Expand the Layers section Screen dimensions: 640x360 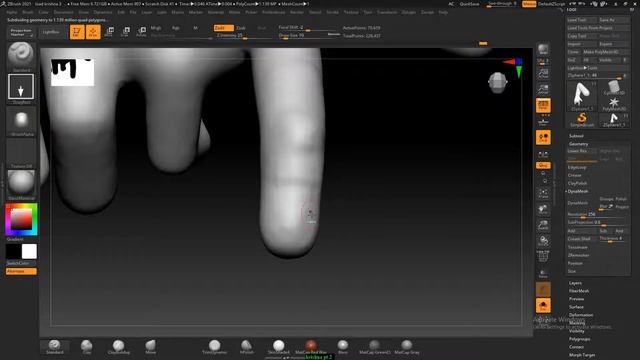pos(575,283)
